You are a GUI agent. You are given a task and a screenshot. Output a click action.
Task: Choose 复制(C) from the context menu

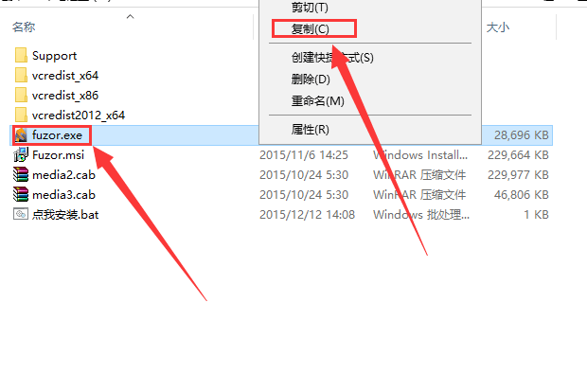pyautogui.click(x=311, y=28)
